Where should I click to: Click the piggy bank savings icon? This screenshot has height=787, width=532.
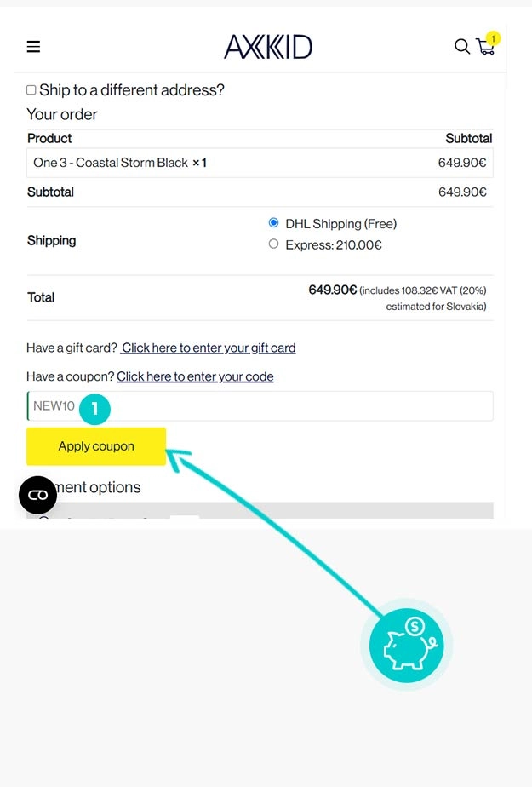point(406,645)
